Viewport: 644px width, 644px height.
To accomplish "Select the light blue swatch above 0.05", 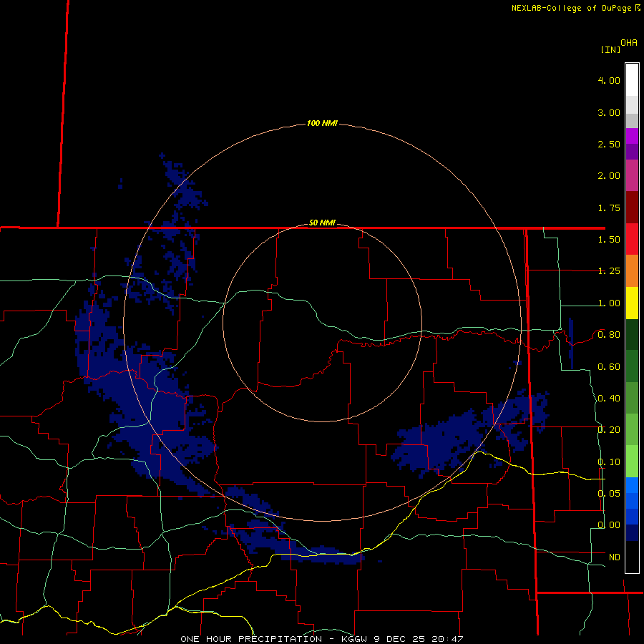I will click(x=632, y=485).
